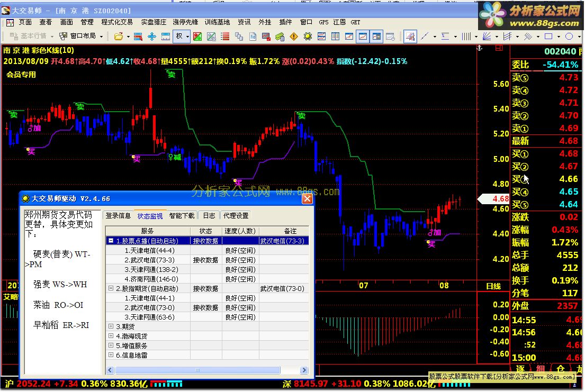Toggle the chart with side panel icon

pyautogui.click(x=376, y=37)
